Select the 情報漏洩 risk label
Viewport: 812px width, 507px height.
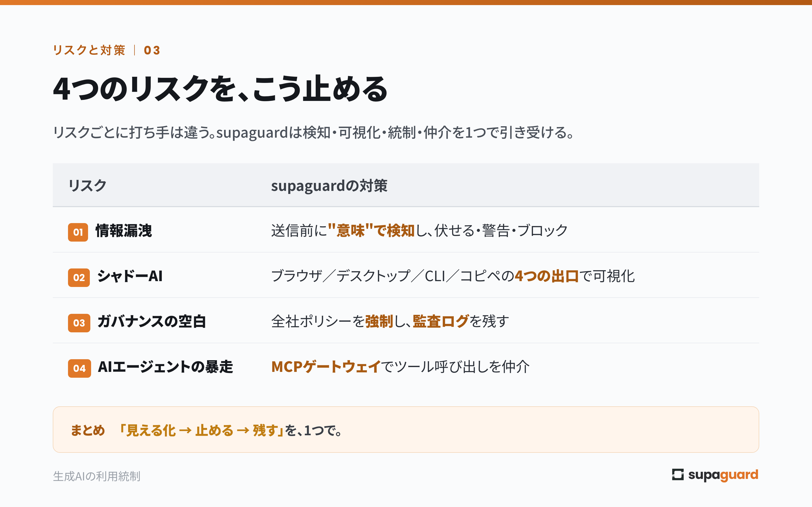click(124, 231)
